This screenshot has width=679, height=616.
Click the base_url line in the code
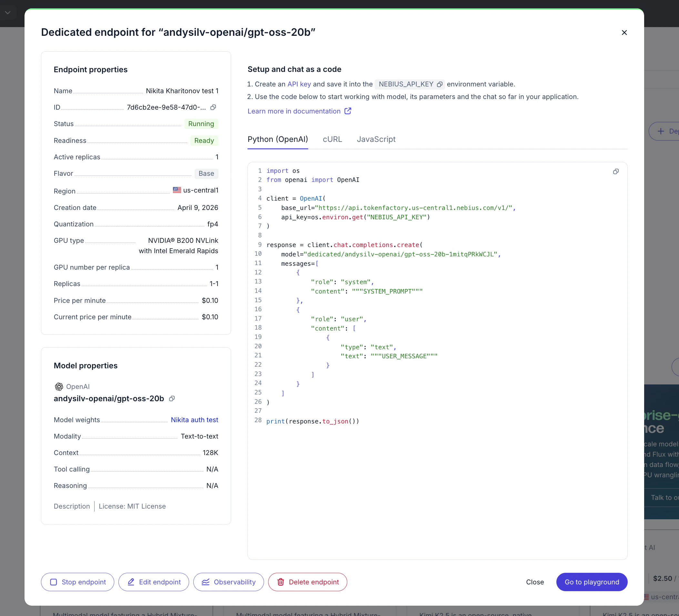pyautogui.click(x=399, y=208)
